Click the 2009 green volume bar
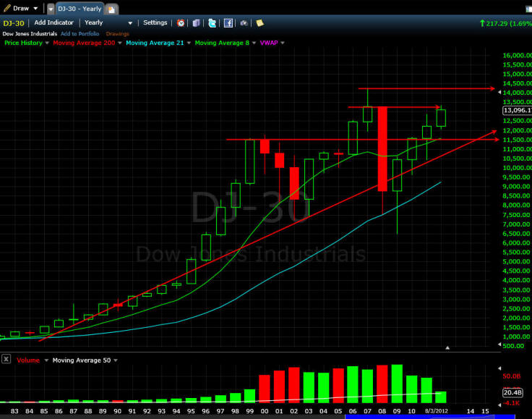 click(397, 384)
